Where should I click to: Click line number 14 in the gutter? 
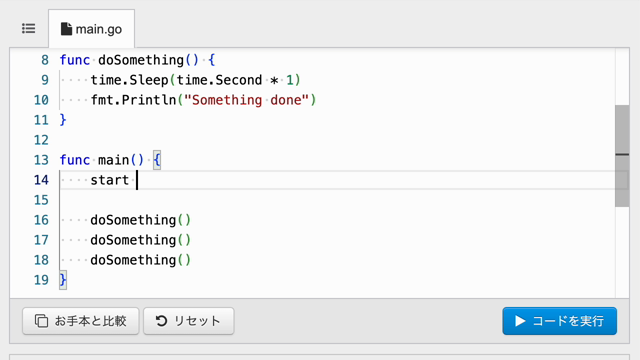click(41, 180)
